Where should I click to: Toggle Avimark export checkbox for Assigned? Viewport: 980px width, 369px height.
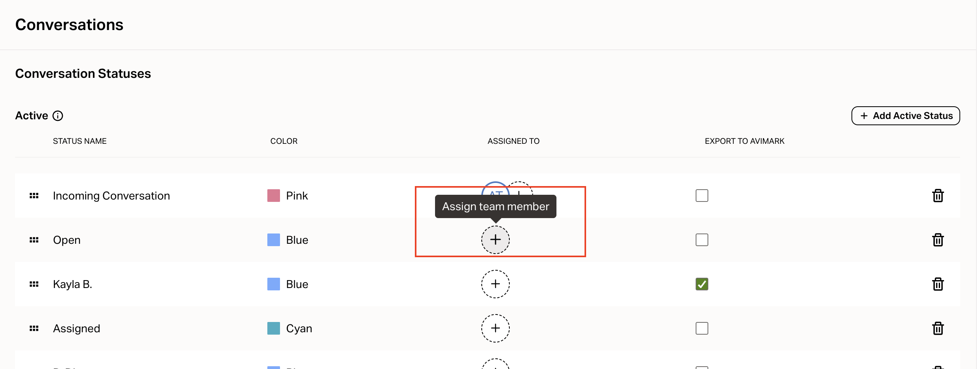[702, 328]
